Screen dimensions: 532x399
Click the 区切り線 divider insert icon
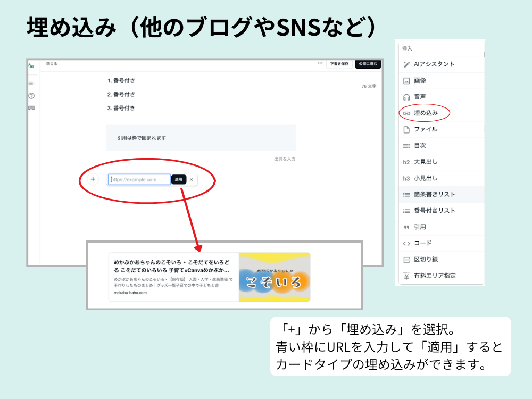pyautogui.click(x=406, y=259)
